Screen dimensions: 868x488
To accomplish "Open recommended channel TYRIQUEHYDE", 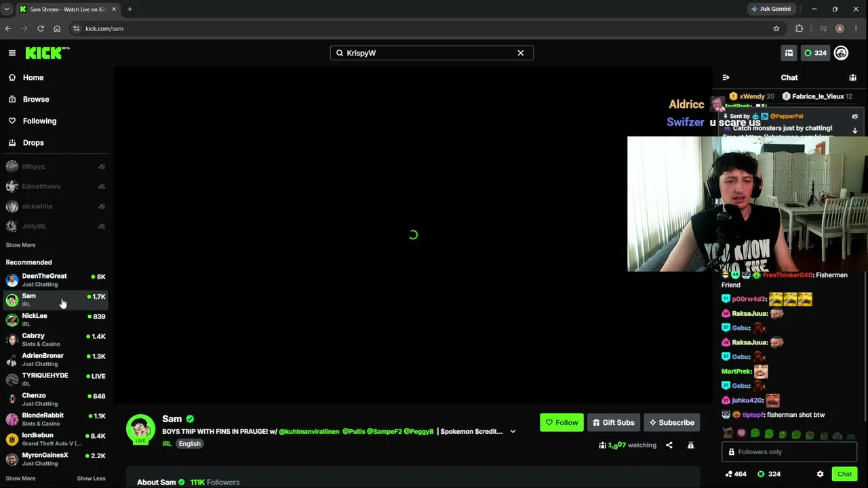I will (x=56, y=379).
